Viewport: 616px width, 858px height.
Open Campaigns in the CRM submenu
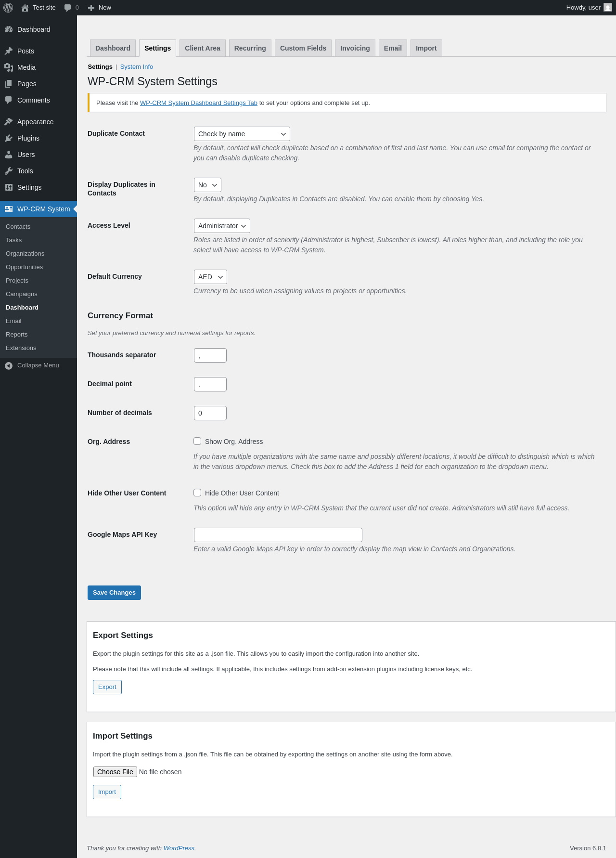(38, 294)
